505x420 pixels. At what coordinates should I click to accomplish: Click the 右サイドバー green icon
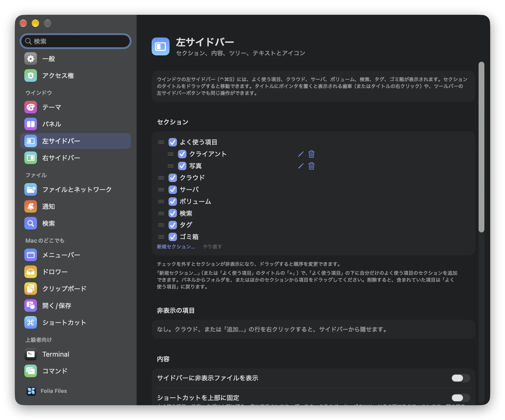click(x=31, y=158)
